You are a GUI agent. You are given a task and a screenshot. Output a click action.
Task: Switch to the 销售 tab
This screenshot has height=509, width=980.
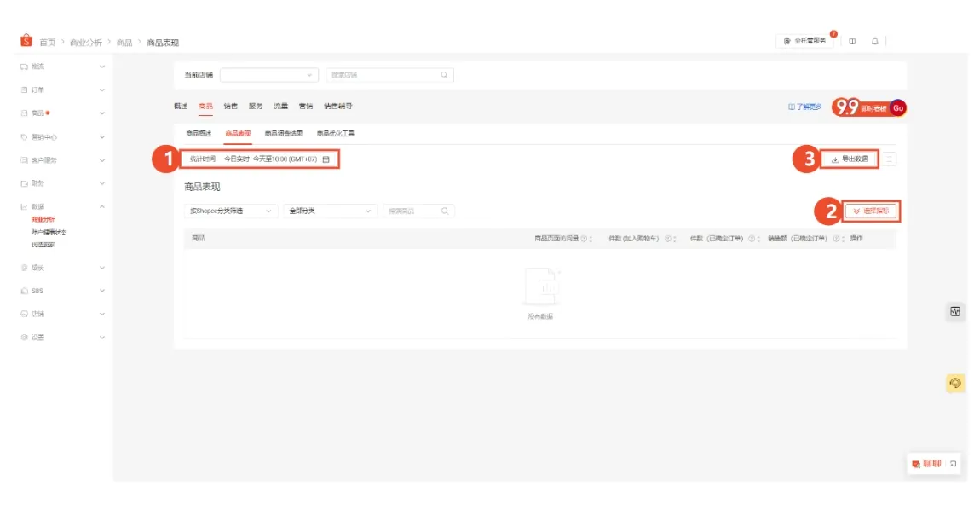[230, 107]
